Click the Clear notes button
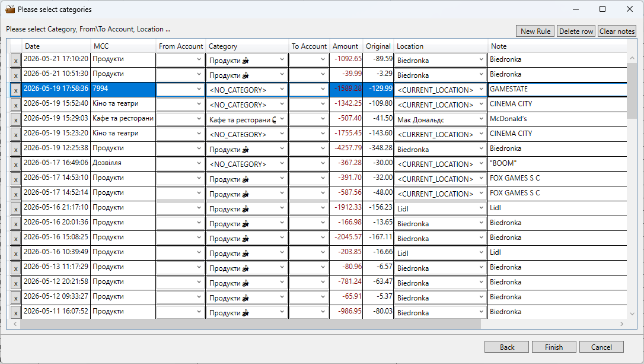 click(x=617, y=31)
